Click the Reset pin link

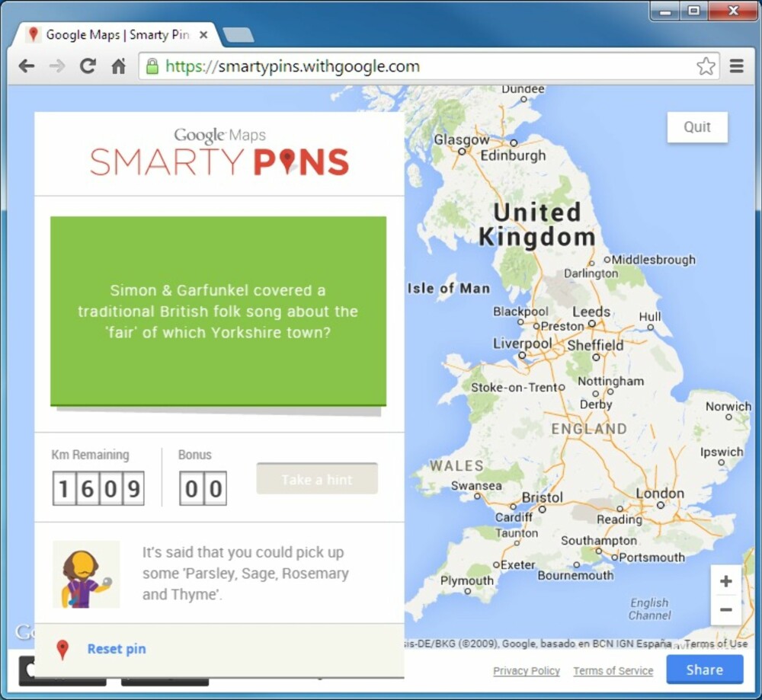(x=117, y=649)
